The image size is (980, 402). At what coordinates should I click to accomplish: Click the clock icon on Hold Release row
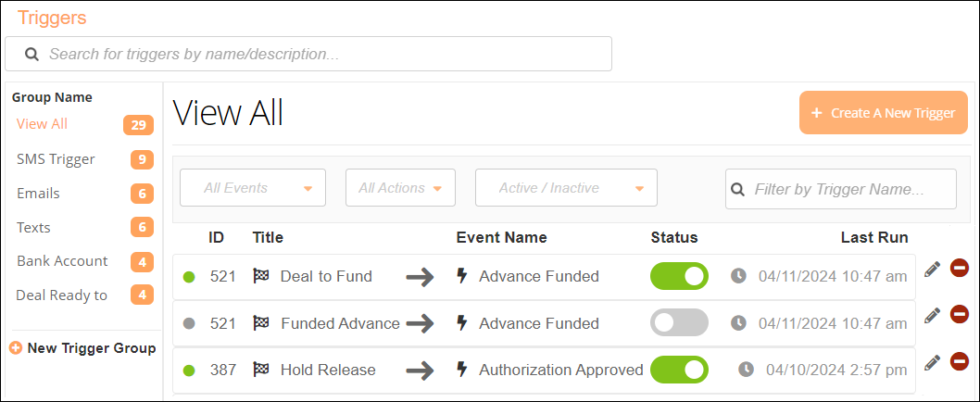pyautogui.click(x=746, y=370)
